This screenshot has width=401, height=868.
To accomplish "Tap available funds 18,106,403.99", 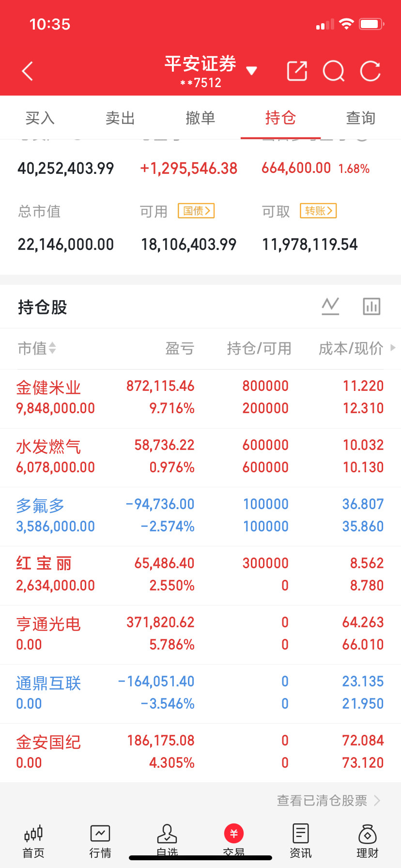I will click(189, 244).
